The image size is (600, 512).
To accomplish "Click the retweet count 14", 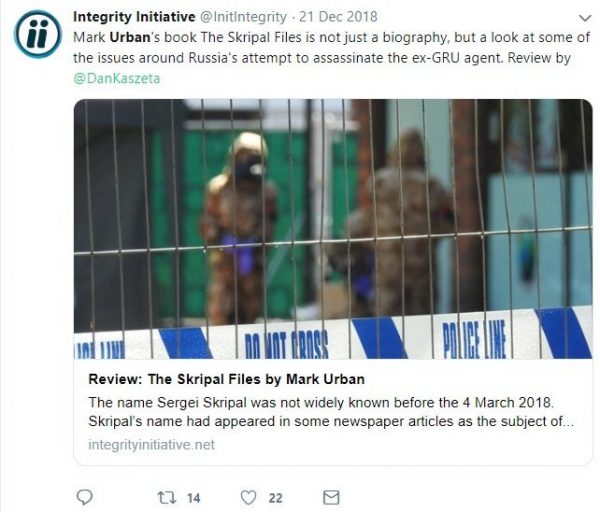I will 194,498.
